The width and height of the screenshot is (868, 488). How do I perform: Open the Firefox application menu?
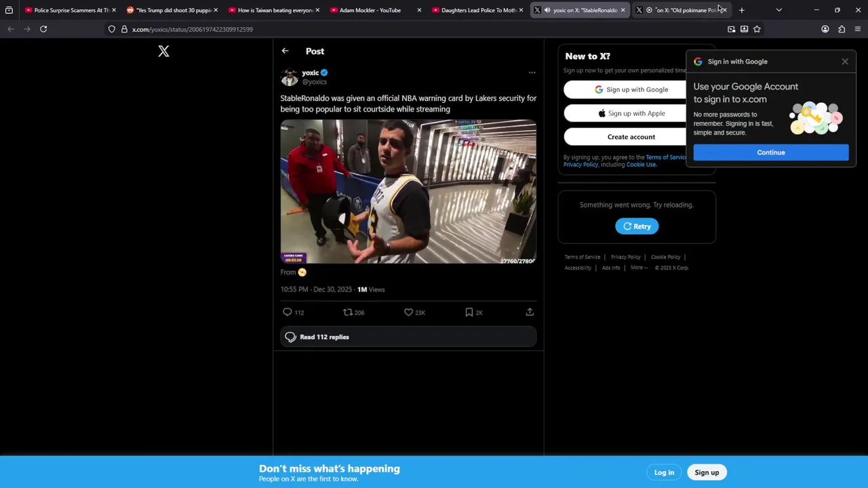[x=858, y=29]
